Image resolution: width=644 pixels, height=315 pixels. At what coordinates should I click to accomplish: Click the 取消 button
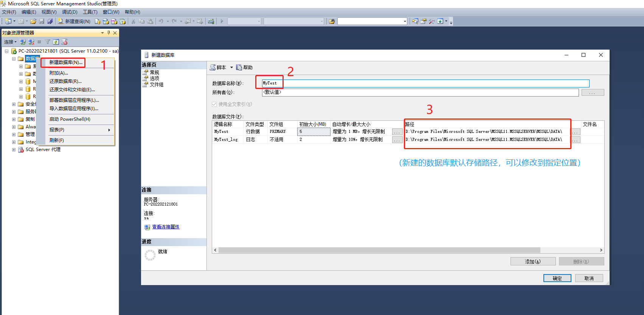(x=589, y=278)
